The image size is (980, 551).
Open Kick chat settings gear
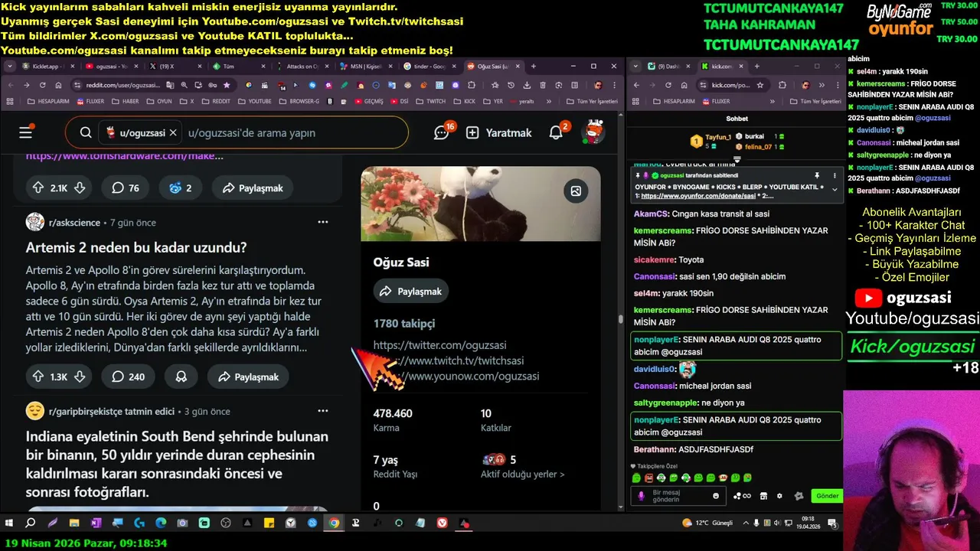[x=779, y=496]
